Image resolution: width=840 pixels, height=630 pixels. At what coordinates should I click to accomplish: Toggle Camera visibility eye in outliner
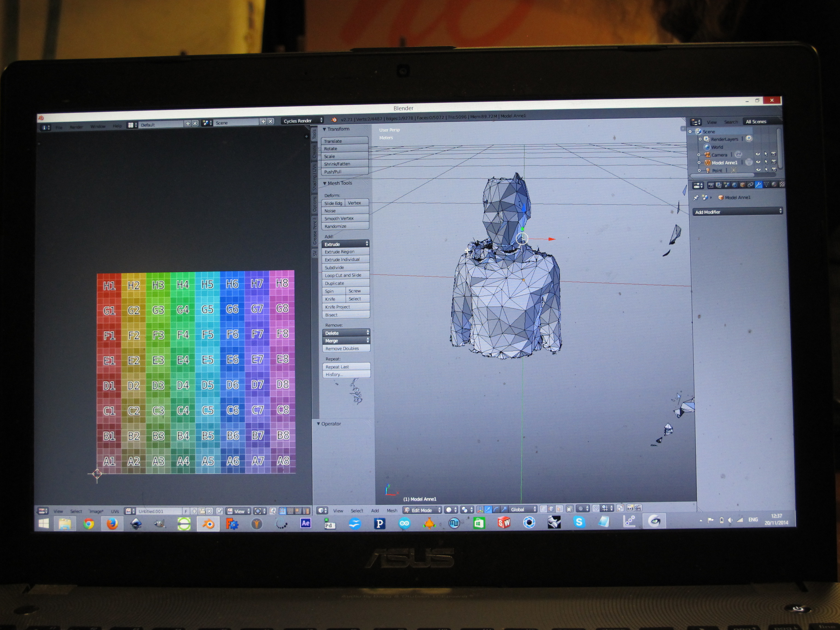[x=758, y=154]
